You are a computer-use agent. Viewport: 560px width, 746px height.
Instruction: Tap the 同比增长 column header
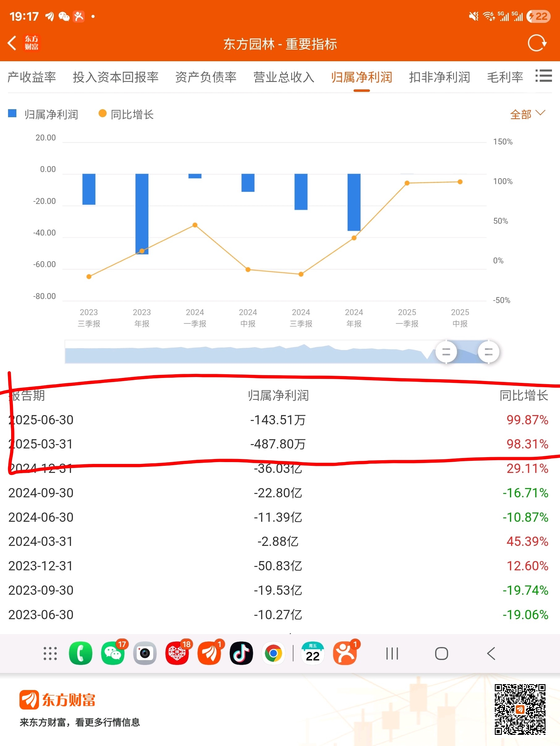click(x=524, y=395)
